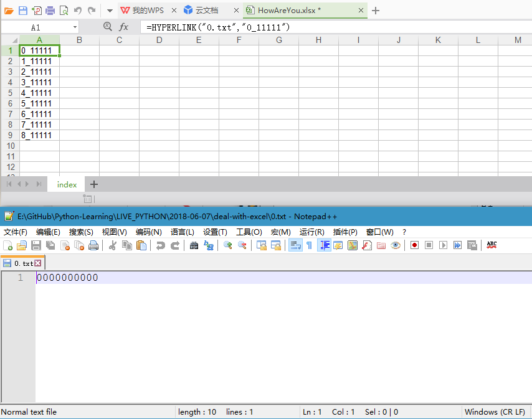Click Notepad++ copy icon
This screenshot has width=532, height=419.
click(127, 245)
